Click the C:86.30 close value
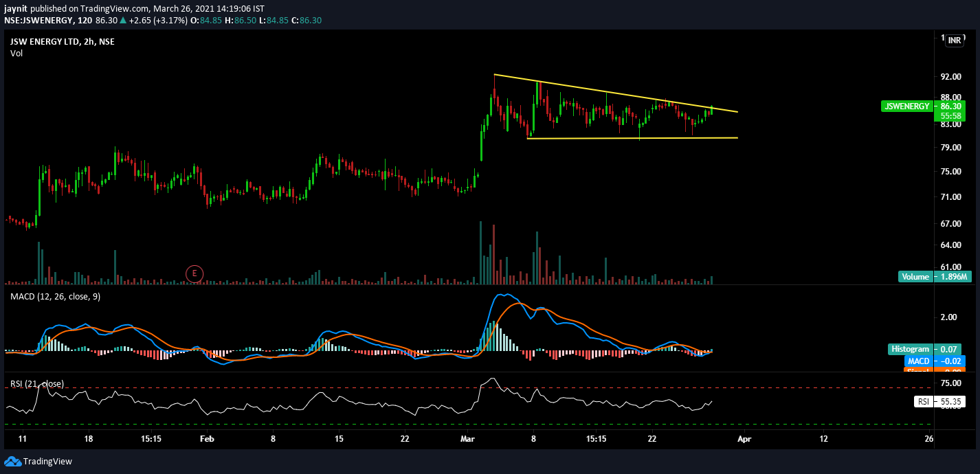 (306, 21)
